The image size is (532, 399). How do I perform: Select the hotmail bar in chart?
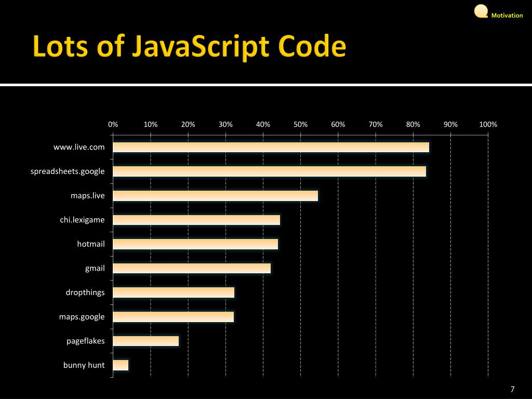point(195,244)
